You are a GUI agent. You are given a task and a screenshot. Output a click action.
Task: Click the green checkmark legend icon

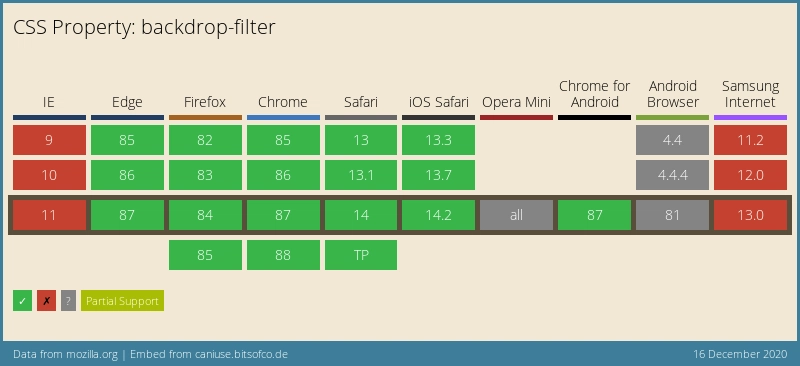(22, 301)
